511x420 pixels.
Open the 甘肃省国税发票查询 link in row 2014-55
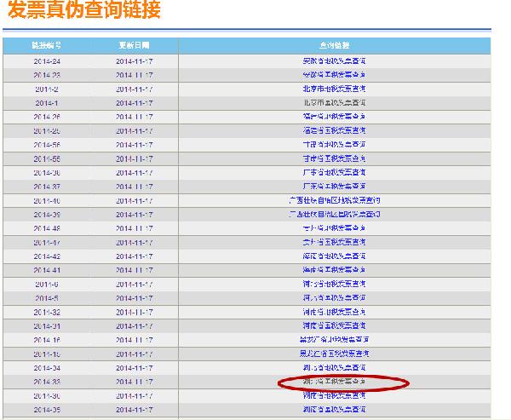pyautogui.click(x=334, y=158)
